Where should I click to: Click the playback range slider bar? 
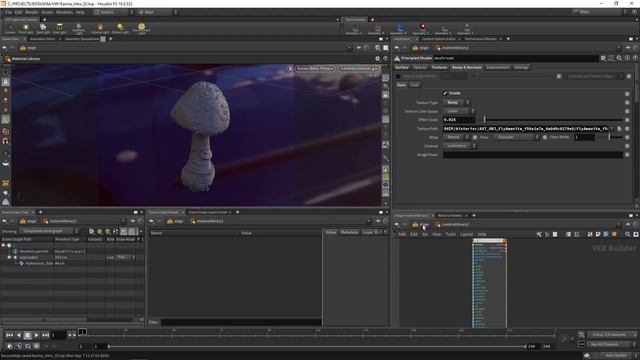click(x=317, y=347)
